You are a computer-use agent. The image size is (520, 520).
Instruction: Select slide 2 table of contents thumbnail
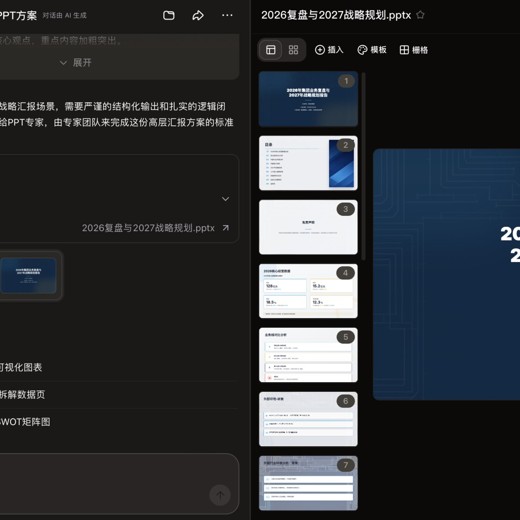308,163
